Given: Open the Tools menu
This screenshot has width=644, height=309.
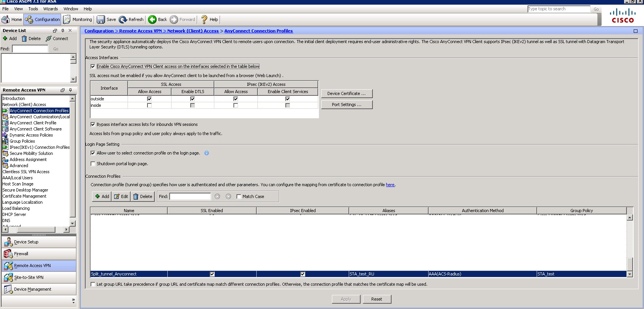Looking at the screenshot, I should click(33, 9).
